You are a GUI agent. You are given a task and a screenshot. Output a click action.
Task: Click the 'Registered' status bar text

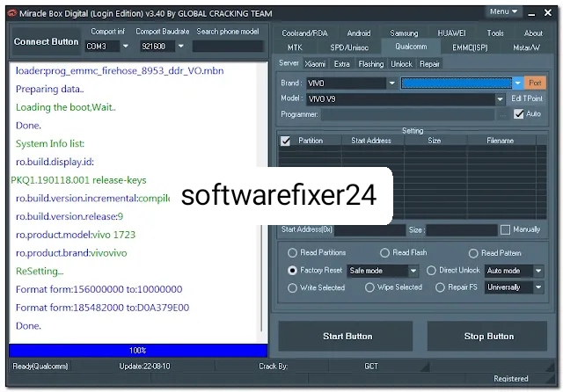(x=510, y=379)
